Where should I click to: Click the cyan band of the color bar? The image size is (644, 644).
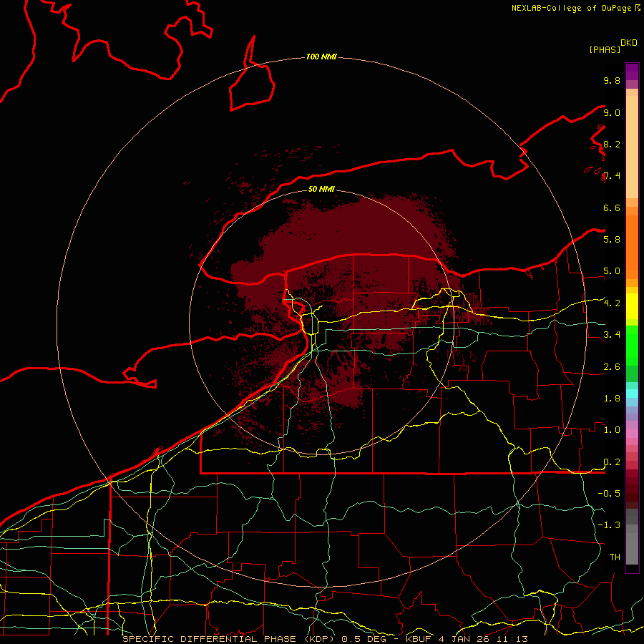point(632,393)
